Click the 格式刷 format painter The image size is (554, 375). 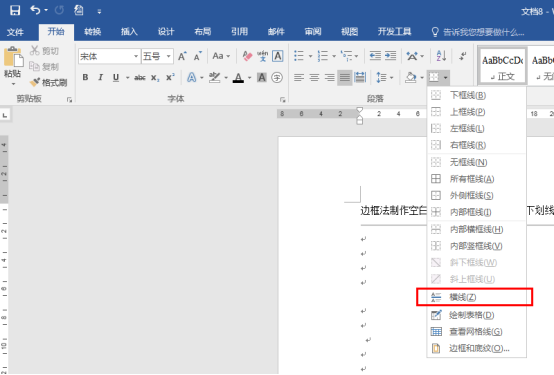click(48, 82)
